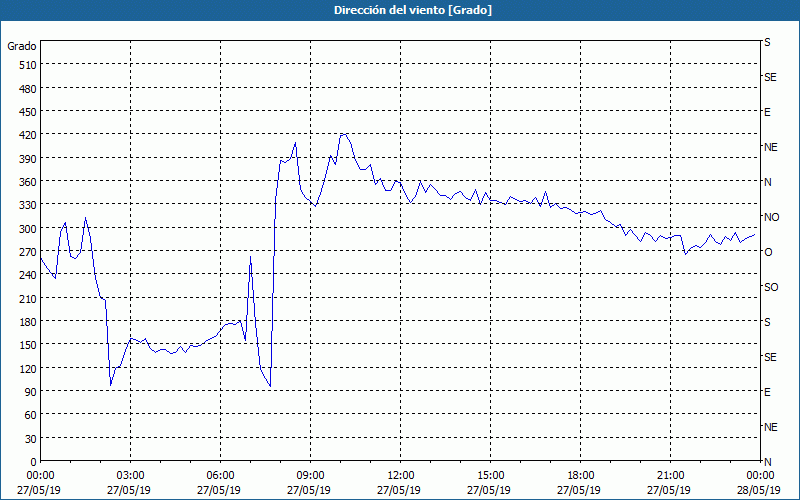Select the 300 degree axis label
This screenshot has height=500, width=800.
coord(28,229)
